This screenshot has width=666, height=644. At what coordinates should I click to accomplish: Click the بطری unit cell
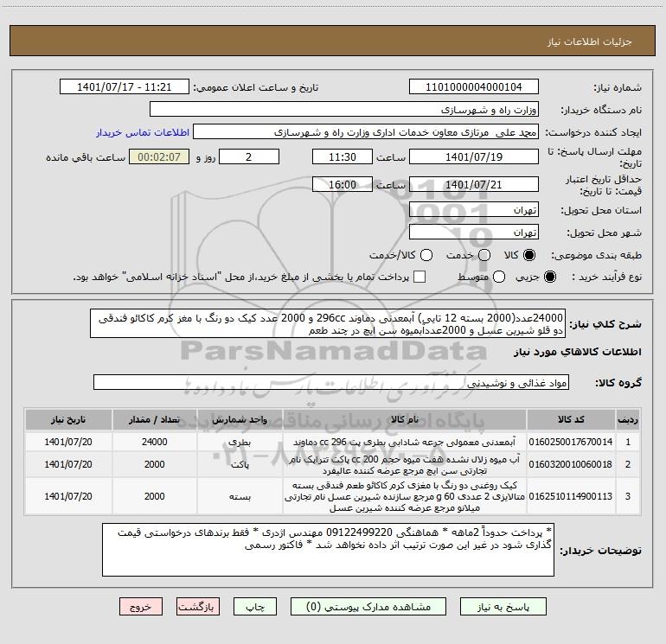(240, 442)
